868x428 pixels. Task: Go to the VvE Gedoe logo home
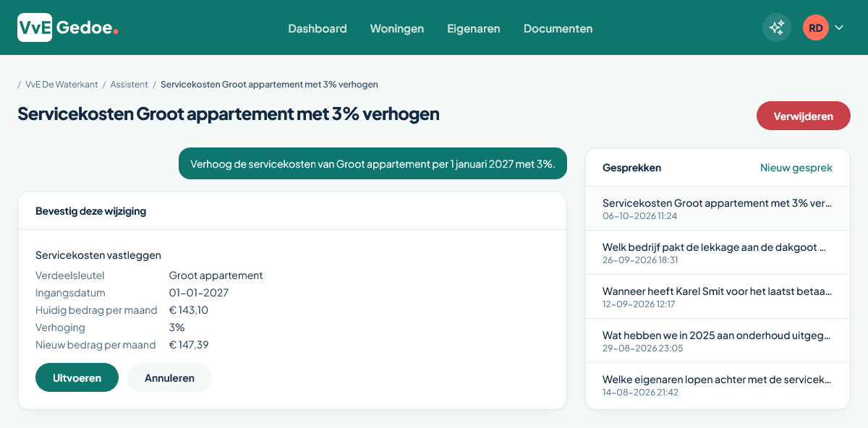(x=68, y=27)
